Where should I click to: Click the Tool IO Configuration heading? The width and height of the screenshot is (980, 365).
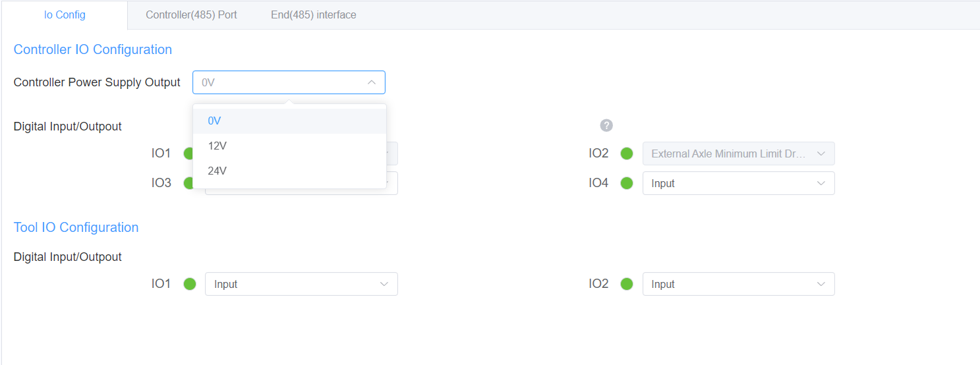(76, 227)
